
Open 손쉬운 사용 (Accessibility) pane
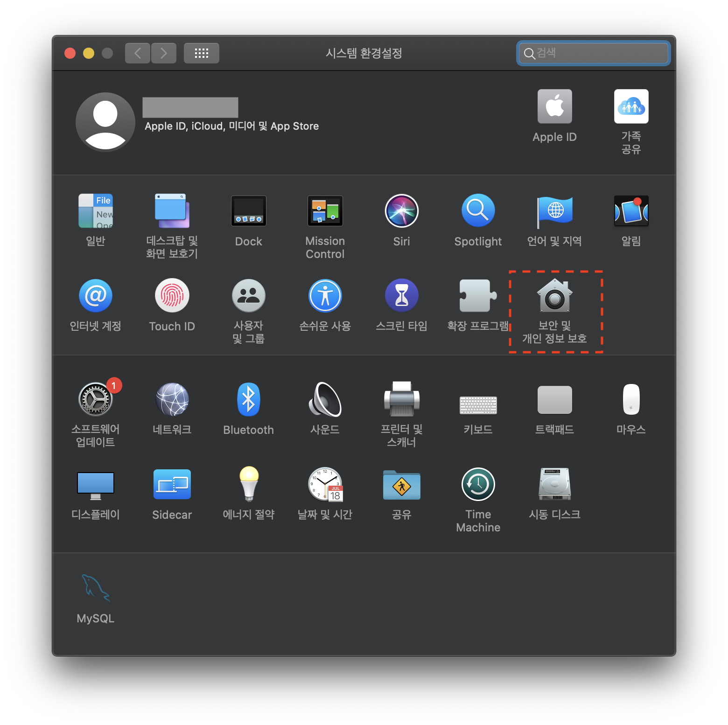pyautogui.click(x=325, y=296)
